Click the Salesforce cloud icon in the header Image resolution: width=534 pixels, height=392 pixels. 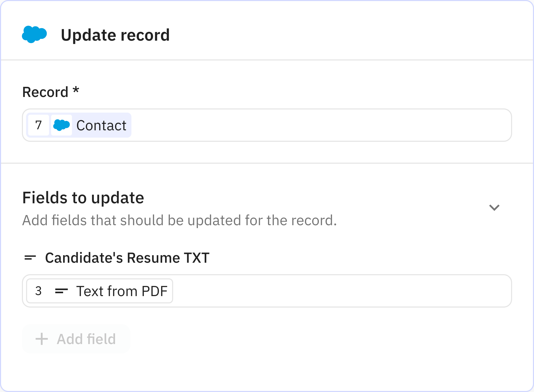34,34
